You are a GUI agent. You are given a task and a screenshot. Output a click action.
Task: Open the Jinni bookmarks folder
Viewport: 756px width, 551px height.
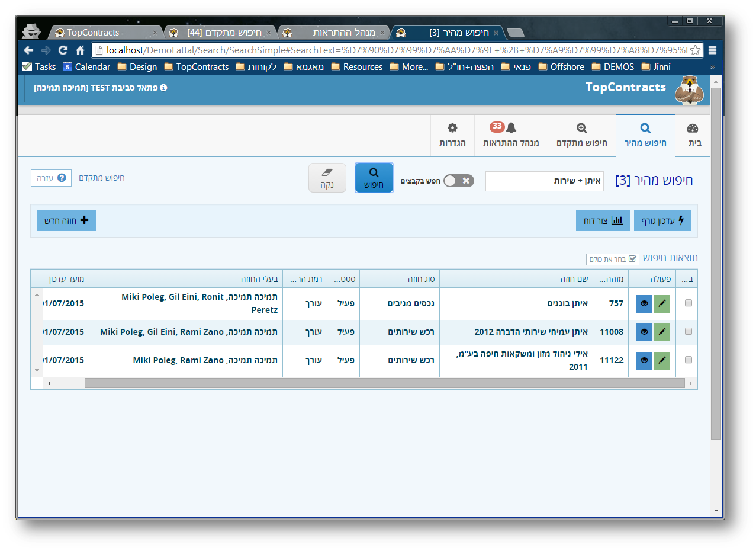pos(656,67)
